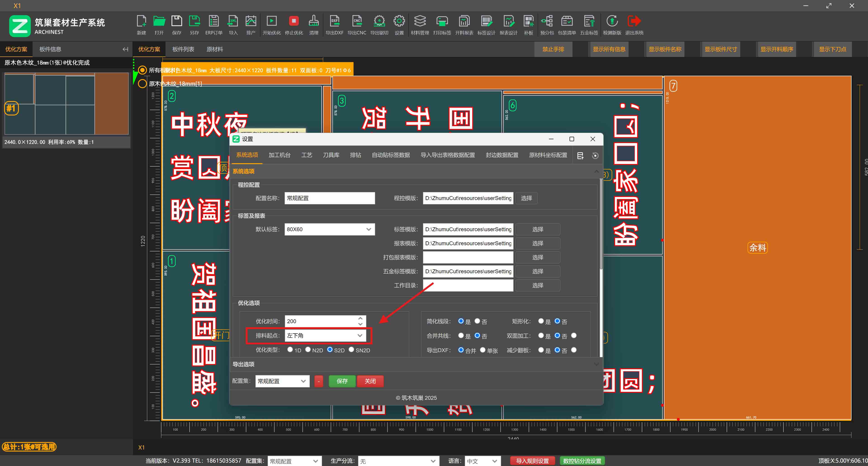The height and width of the screenshot is (466, 868).
Task: Select the N2D optimization type radio
Action: pyautogui.click(x=308, y=349)
